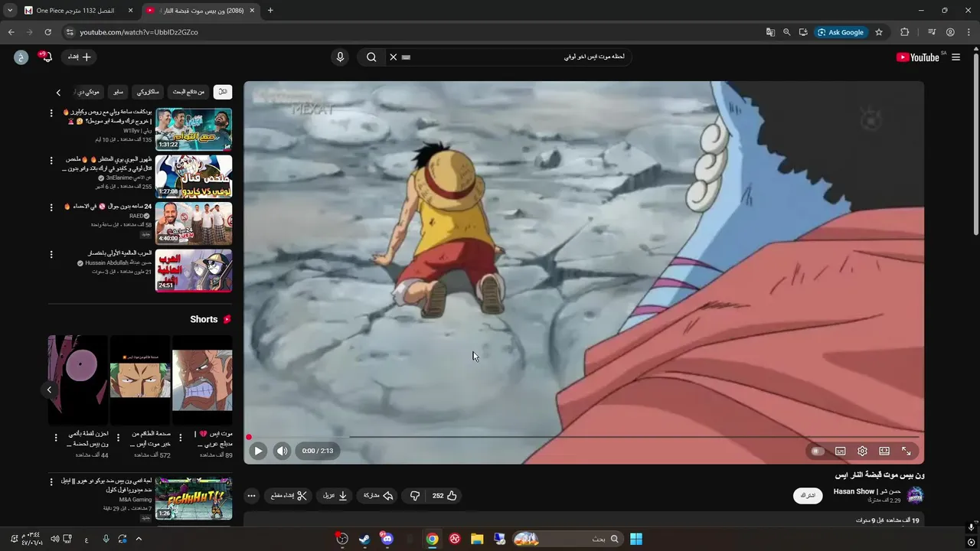Subscribe to Hasan Show with اشتراك button

808,496
